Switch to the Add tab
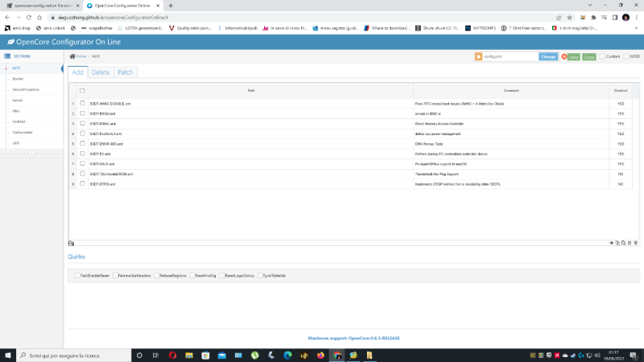 pyautogui.click(x=77, y=72)
